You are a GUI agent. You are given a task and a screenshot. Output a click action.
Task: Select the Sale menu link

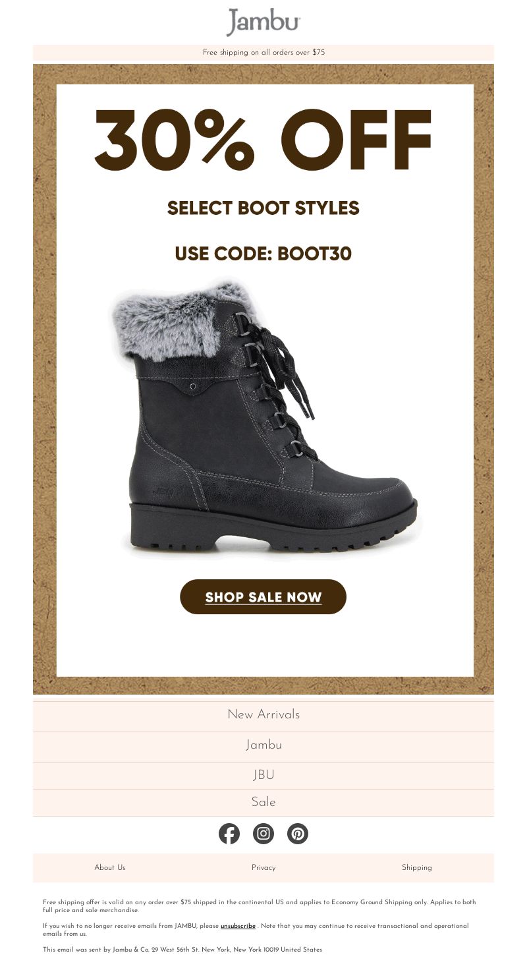263,803
